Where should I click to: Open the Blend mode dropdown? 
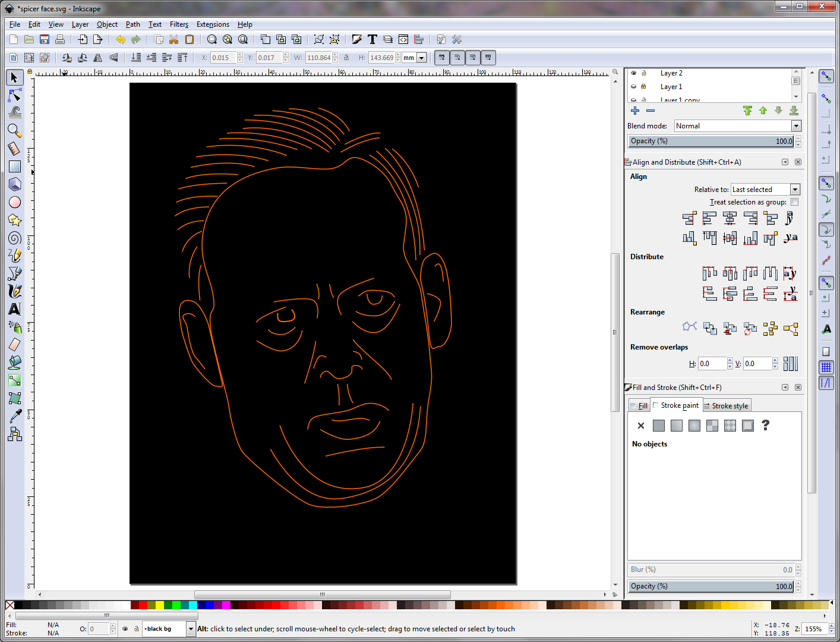click(796, 125)
